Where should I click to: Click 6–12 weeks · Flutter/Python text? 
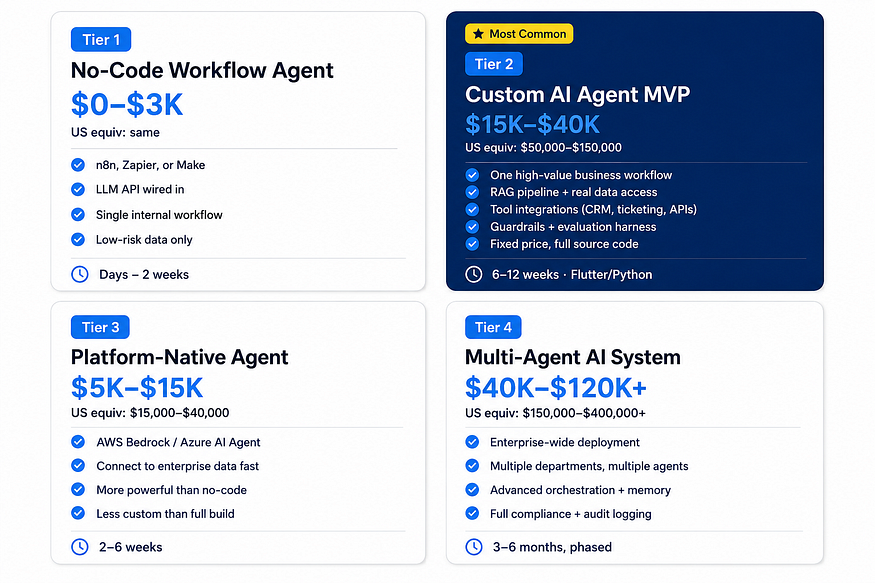572,274
